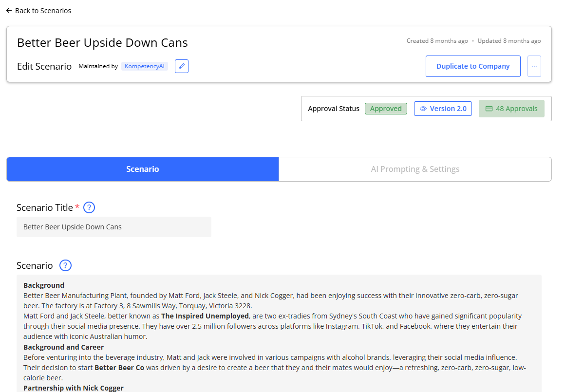This screenshot has height=392, width=565.
Task: Click into the Scenario Background text area
Action: click(279, 333)
